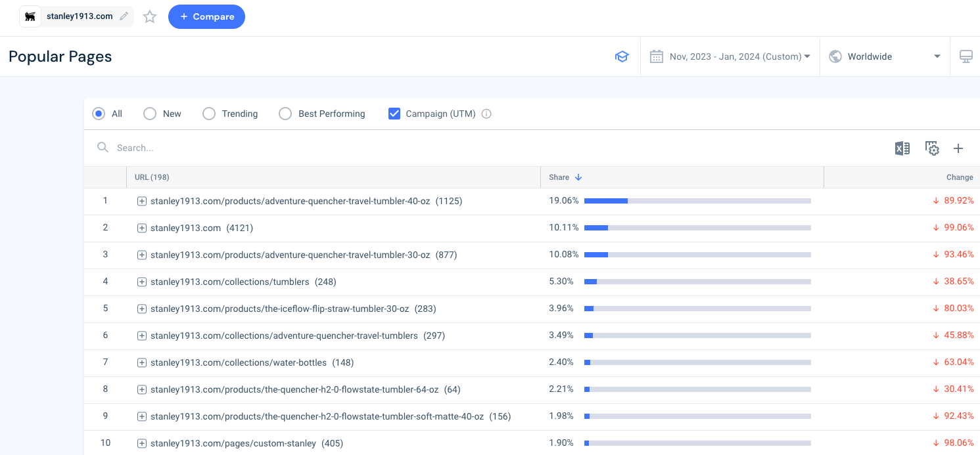Expand the collections/tumblers row
This screenshot has height=455, width=980.
pos(141,282)
